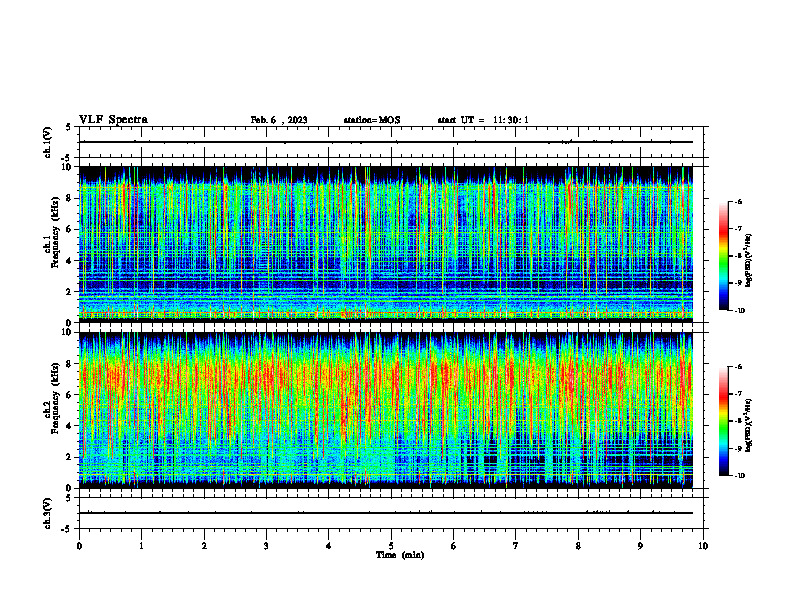
Task: Click the "-10" label on ch.2 color bar
Action: pyautogui.click(x=739, y=476)
